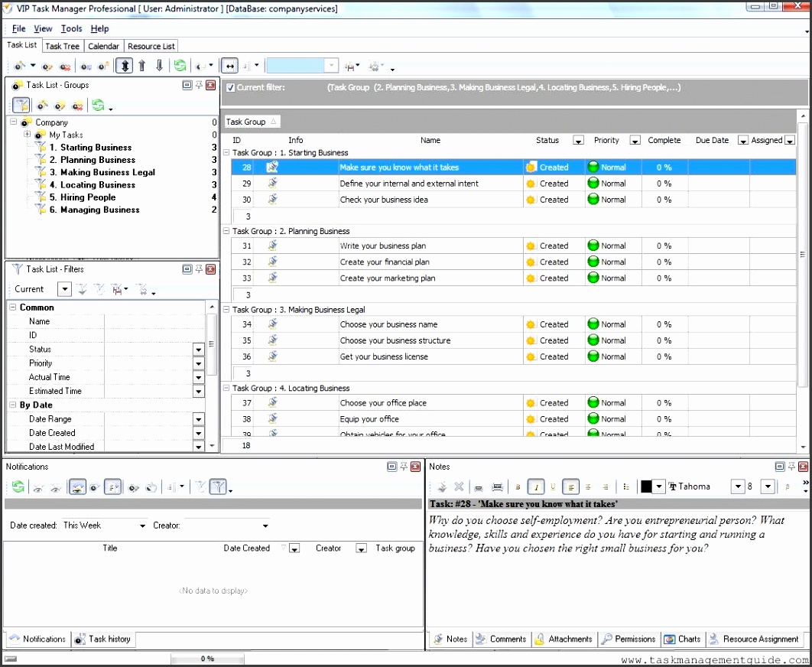Open the Priority column filter dropdown
812x667 pixels.
point(635,141)
